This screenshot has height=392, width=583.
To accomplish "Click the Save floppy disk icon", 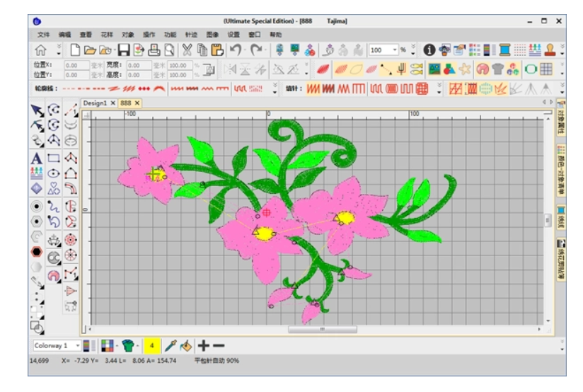I will point(123,50).
